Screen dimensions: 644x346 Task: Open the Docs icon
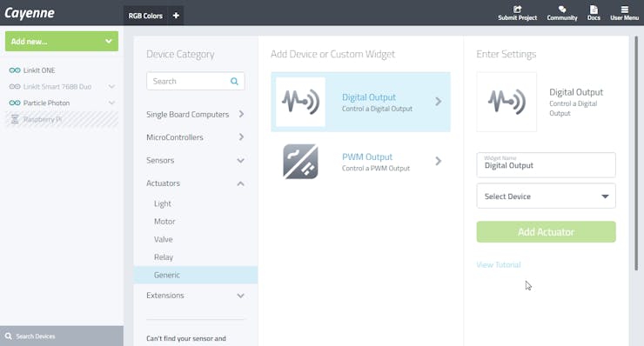(x=594, y=10)
